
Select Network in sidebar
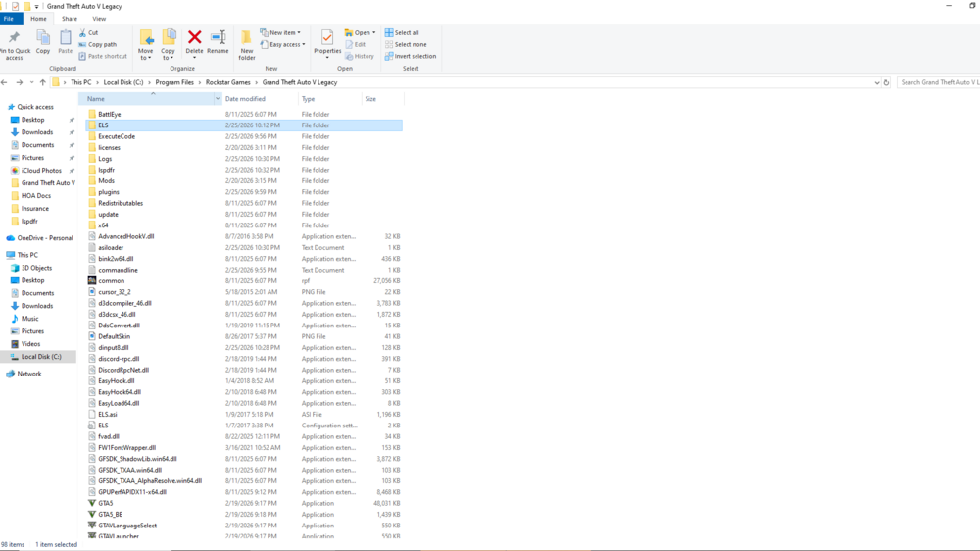(28, 374)
